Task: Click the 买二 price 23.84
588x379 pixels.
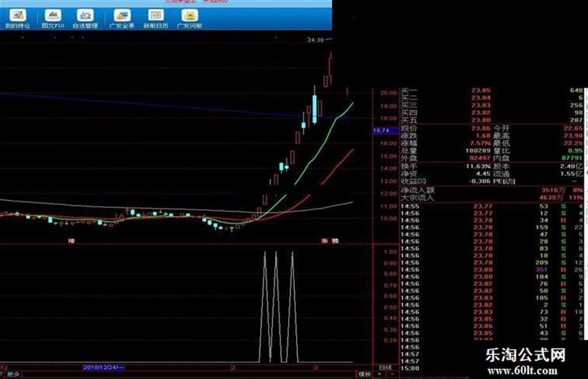Action: (x=481, y=98)
